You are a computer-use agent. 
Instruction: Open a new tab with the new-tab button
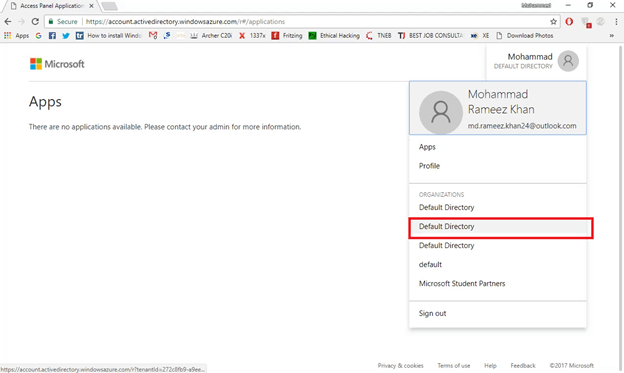point(109,6)
